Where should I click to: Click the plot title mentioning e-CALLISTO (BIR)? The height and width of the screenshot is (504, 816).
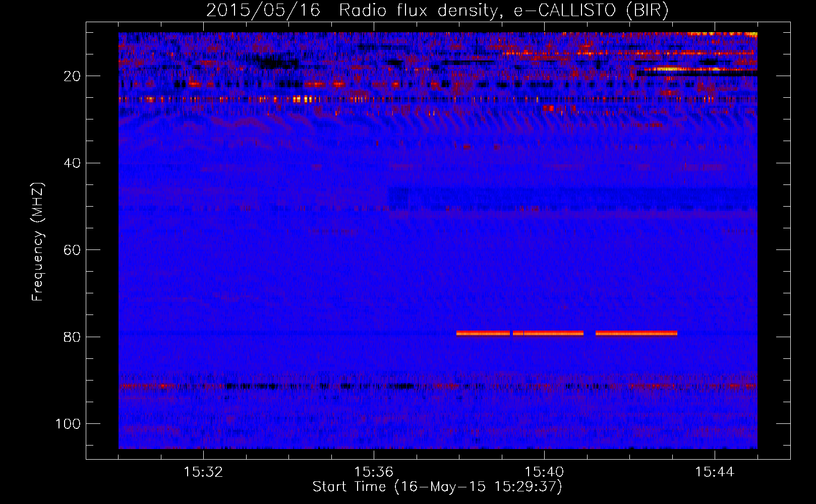pyautogui.click(x=437, y=10)
